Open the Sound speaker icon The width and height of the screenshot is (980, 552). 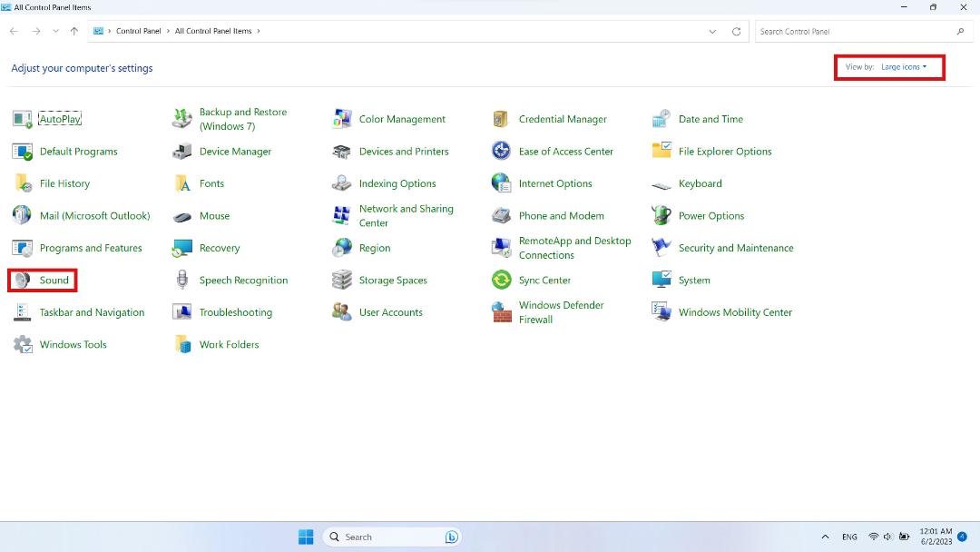[23, 280]
